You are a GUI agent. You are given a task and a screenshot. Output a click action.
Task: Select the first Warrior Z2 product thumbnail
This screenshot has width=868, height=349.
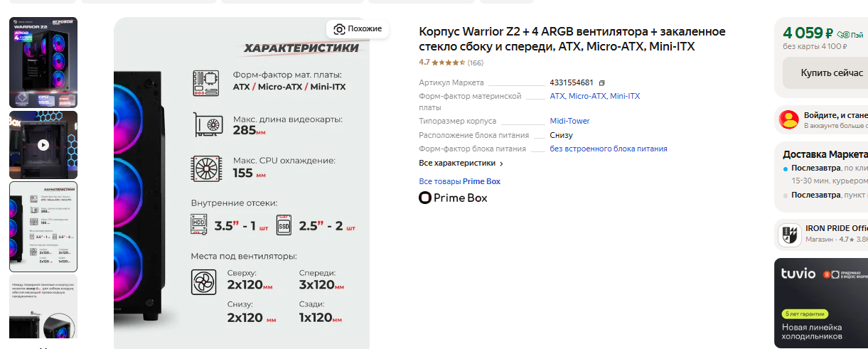pos(43,62)
